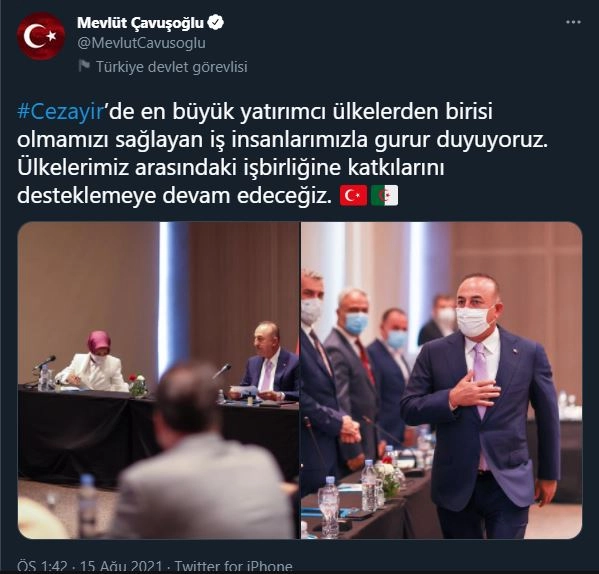
Task: Click the sentence starting Ülkelerimiz arasındaki
Action: pyautogui.click(x=230, y=182)
